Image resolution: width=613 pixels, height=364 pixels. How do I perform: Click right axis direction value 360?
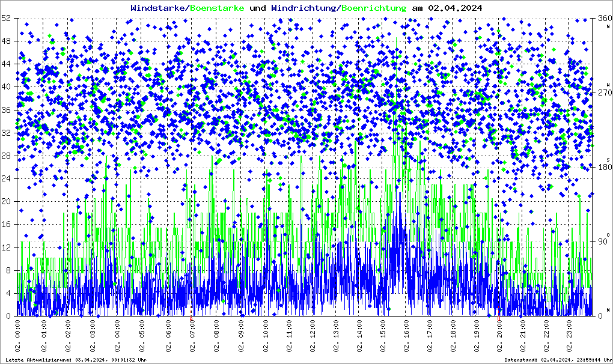click(x=605, y=18)
